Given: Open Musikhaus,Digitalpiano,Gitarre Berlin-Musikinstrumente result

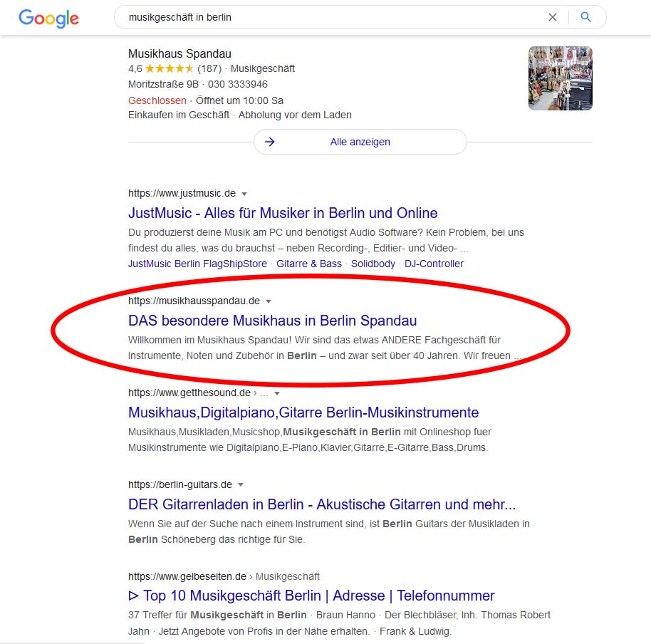Looking at the screenshot, I should 303,412.
